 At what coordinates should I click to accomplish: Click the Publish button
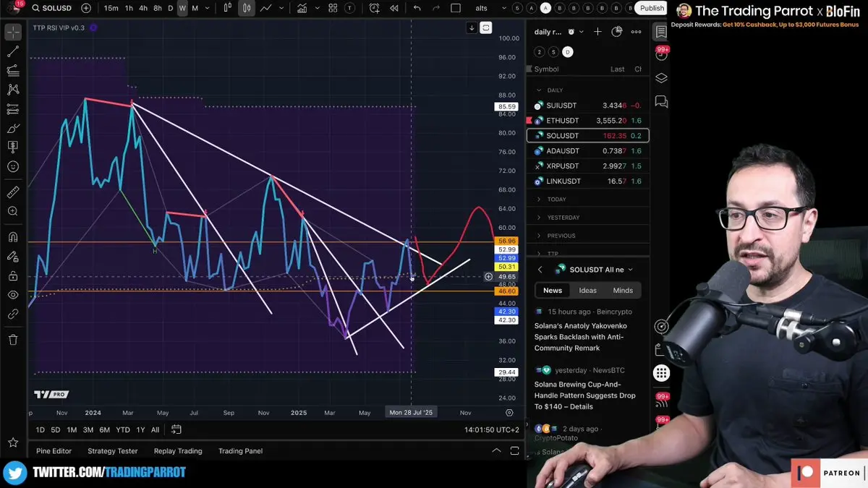tap(652, 8)
